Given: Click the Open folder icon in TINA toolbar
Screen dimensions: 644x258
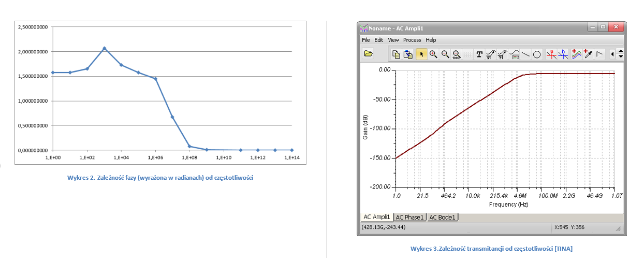Looking at the screenshot, I should pyautogui.click(x=369, y=53).
